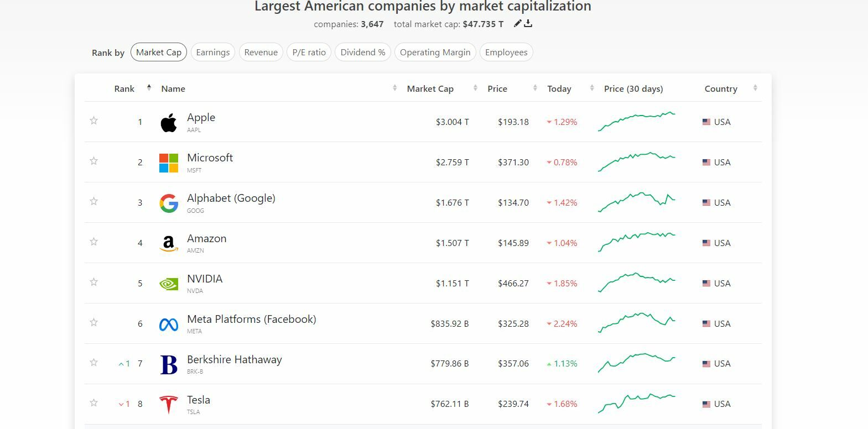
Task: Open the Amazon company page link
Action: point(206,239)
